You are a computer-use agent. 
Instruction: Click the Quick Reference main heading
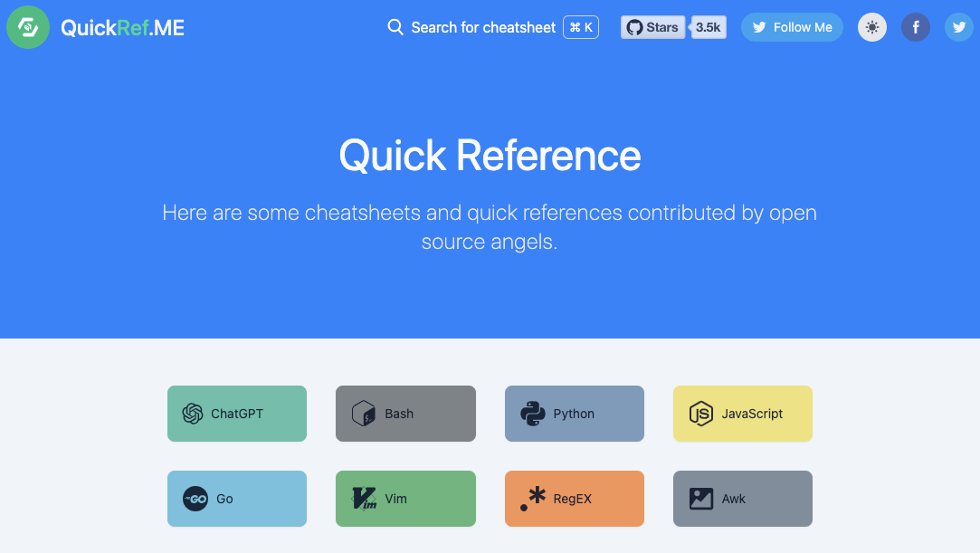click(x=490, y=155)
